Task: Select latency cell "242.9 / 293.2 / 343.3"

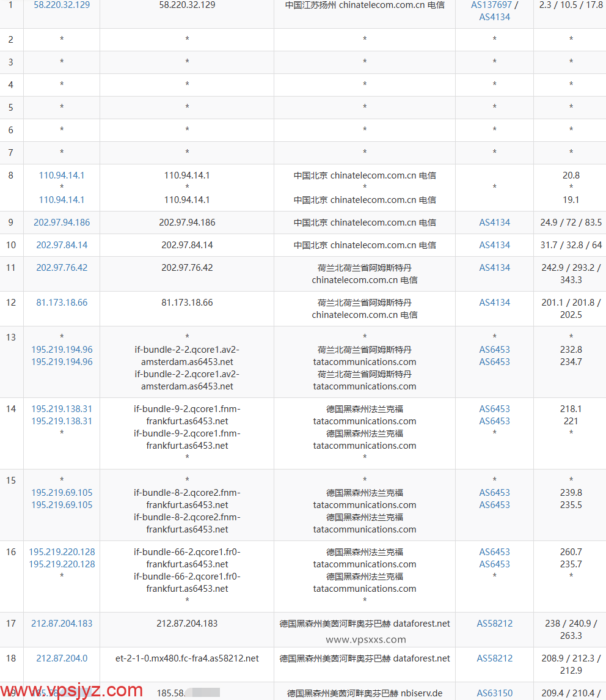Action: pyautogui.click(x=571, y=274)
